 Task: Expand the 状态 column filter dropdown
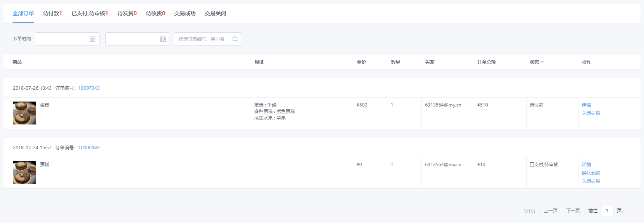(537, 62)
